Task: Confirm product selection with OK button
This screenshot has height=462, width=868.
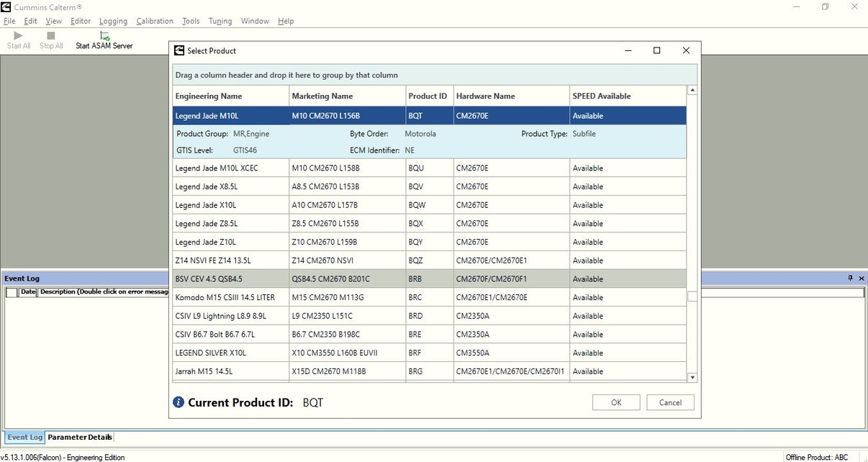Action: click(616, 402)
